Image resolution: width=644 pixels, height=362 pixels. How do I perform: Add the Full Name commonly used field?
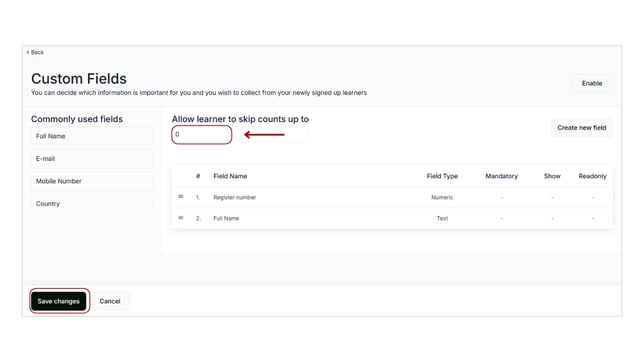point(92,136)
